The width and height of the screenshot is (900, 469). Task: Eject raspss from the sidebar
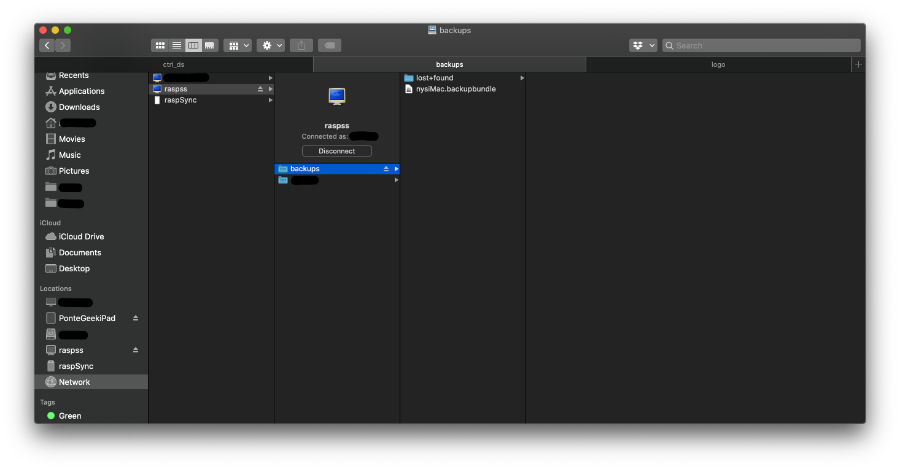click(x=135, y=350)
